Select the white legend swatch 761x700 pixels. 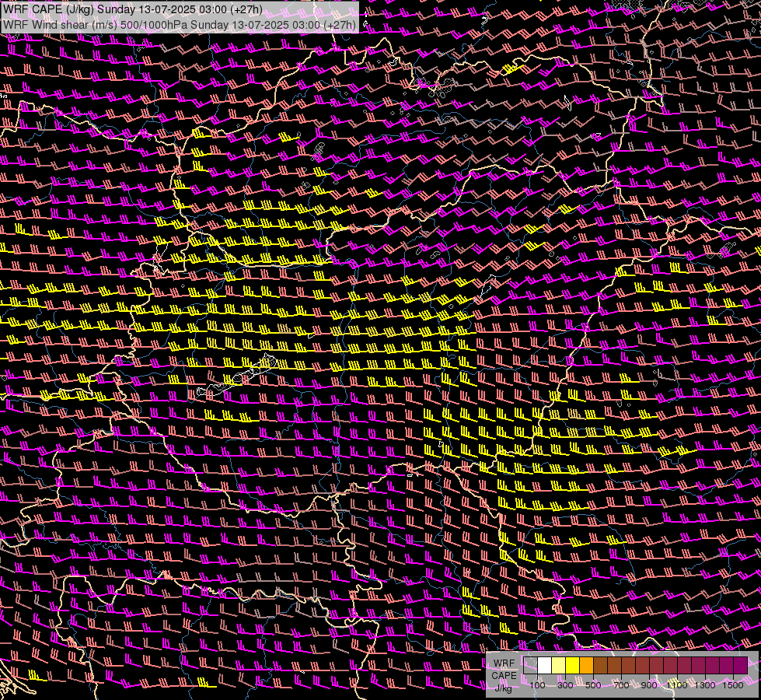coord(545,666)
